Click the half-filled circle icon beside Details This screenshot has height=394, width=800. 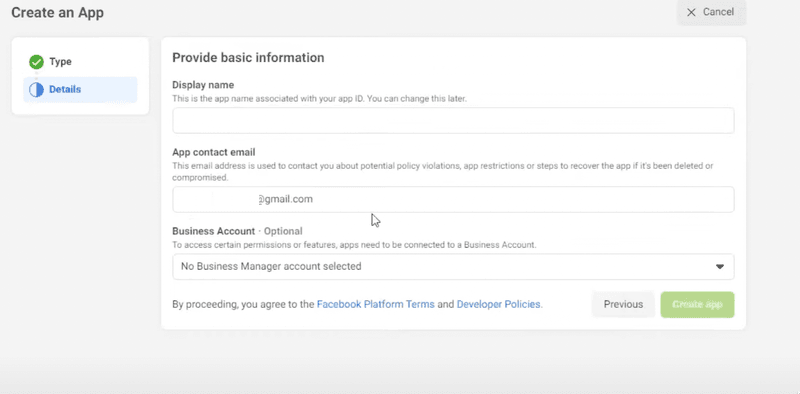pyautogui.click(x=36, y=90)
